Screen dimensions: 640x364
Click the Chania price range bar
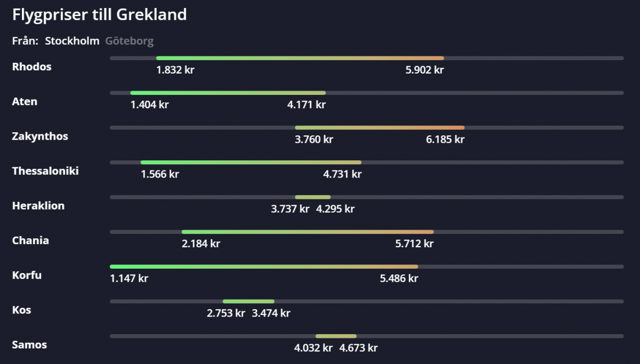coord(307,232)
